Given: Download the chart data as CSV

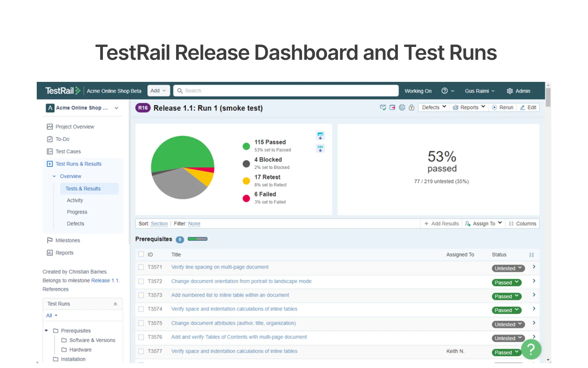Looking at the screenshot, I should pyautogui.click(x=320, y=148).
